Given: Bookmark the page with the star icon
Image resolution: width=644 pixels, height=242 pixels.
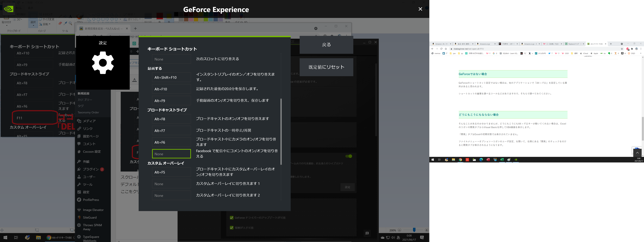Looking at the screenshot, I should click(622, 49).
